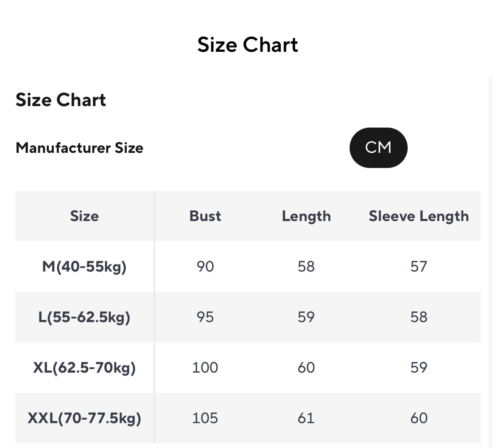496x448 pixels.
Task: Click the bust value 95 for L
Action: [205, 317]
